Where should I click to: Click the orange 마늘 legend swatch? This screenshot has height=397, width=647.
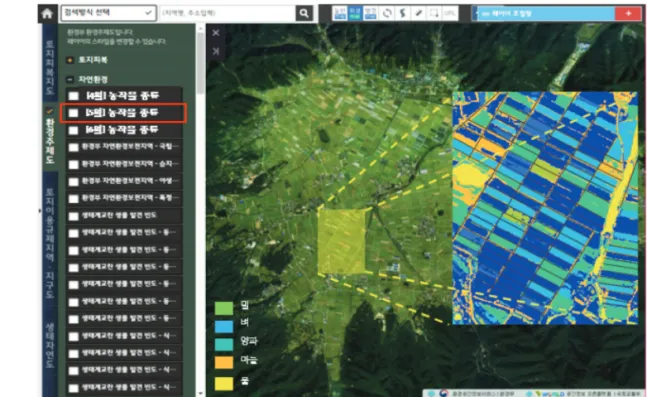(224, 362)
